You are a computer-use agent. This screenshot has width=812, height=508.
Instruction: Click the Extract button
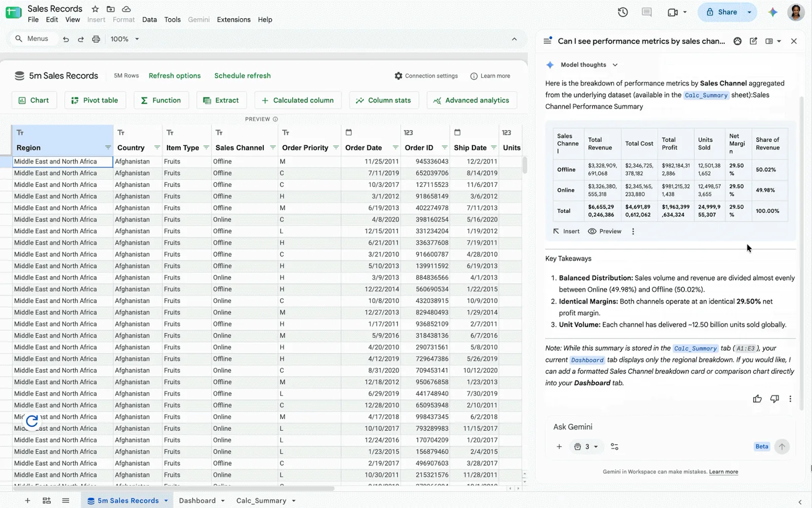(221, 100)
